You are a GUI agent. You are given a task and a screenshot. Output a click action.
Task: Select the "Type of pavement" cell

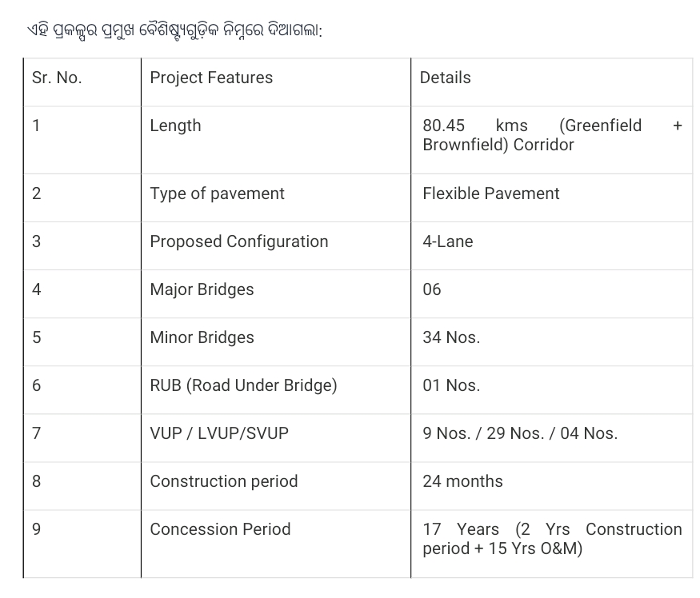(217, 193)
